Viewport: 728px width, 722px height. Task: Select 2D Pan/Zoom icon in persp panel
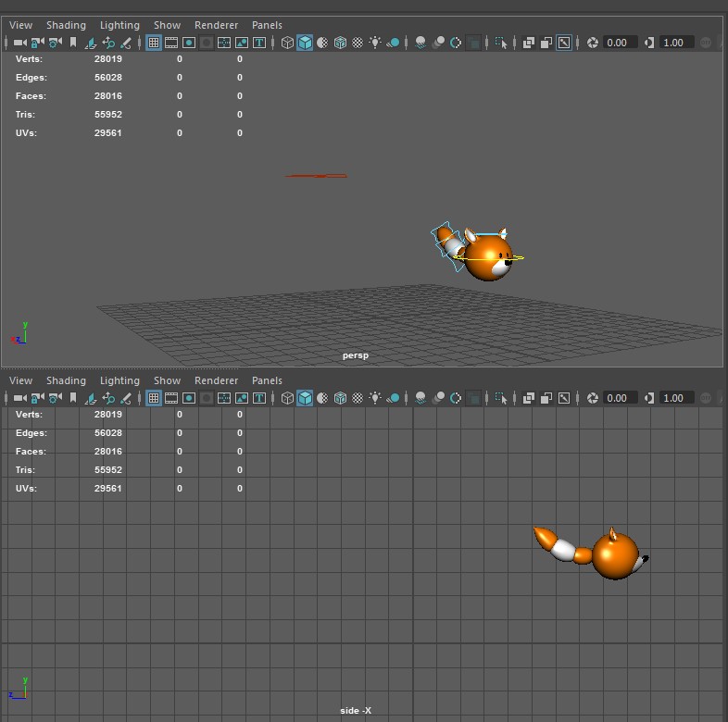pos(108,43)
